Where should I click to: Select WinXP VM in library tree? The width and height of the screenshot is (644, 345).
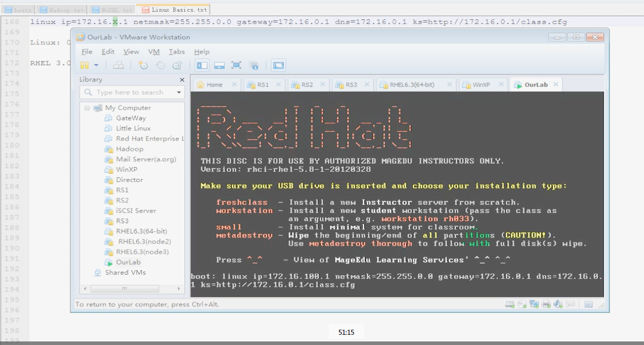127,169
